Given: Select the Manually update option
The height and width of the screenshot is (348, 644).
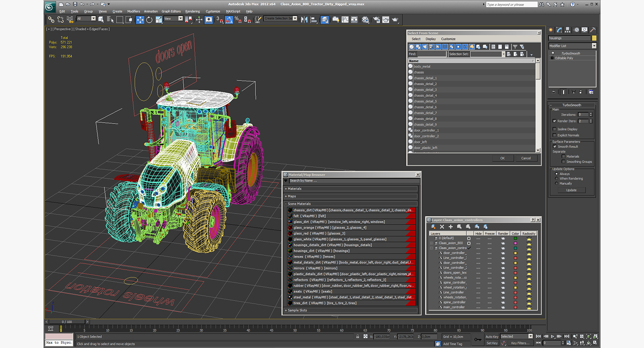Looking at the screenshot, I should [x=556, y=184].
